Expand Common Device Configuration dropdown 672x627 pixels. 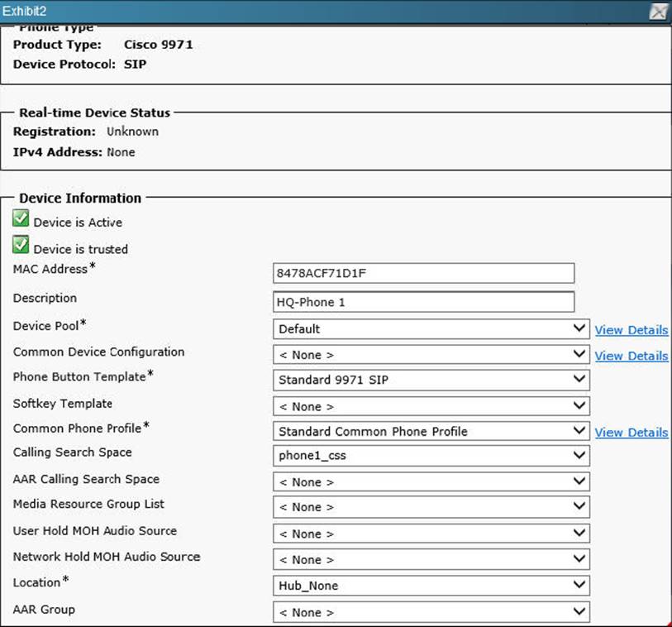tap(431, 355)
